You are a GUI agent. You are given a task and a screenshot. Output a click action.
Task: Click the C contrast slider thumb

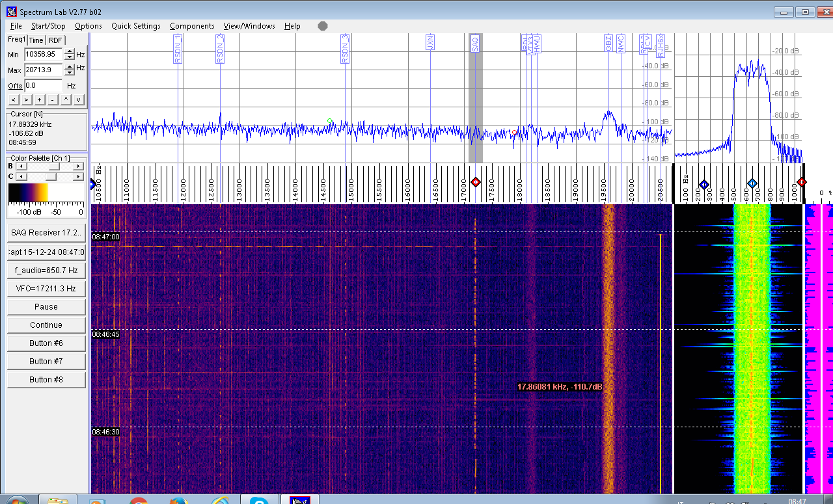[51, 176]
